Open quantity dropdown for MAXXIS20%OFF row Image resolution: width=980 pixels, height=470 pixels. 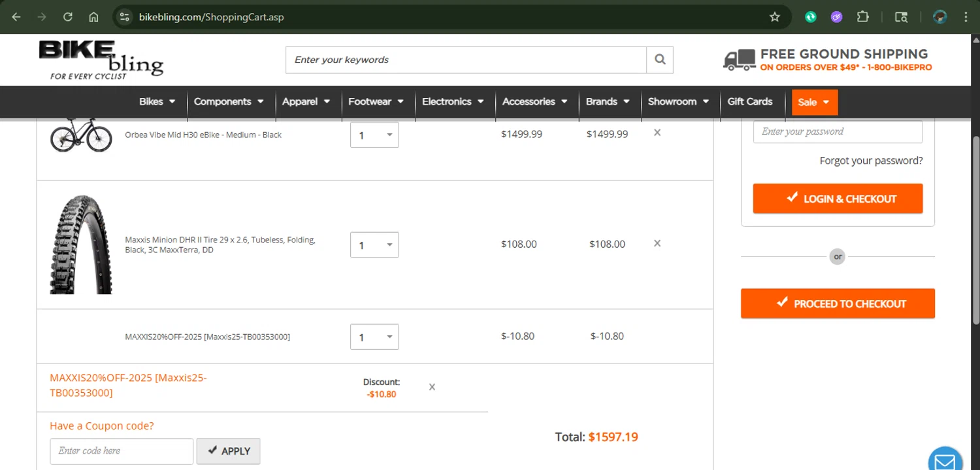(374, 337)
